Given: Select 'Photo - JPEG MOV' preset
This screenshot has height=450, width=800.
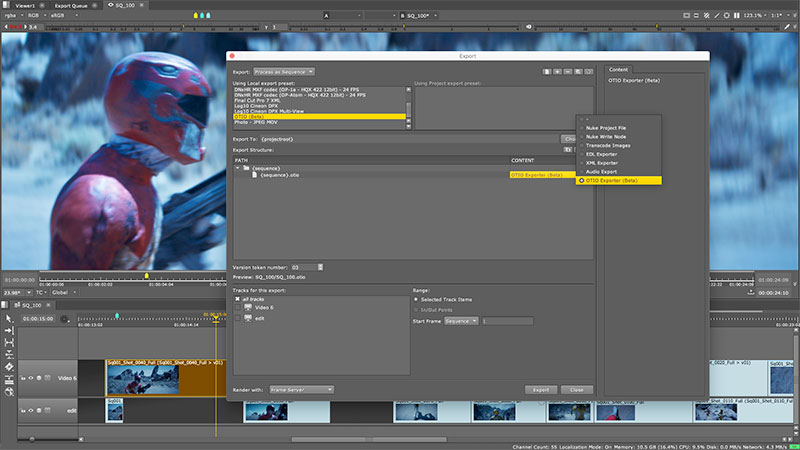Looking at the screenshot, I should coord(319,122).
